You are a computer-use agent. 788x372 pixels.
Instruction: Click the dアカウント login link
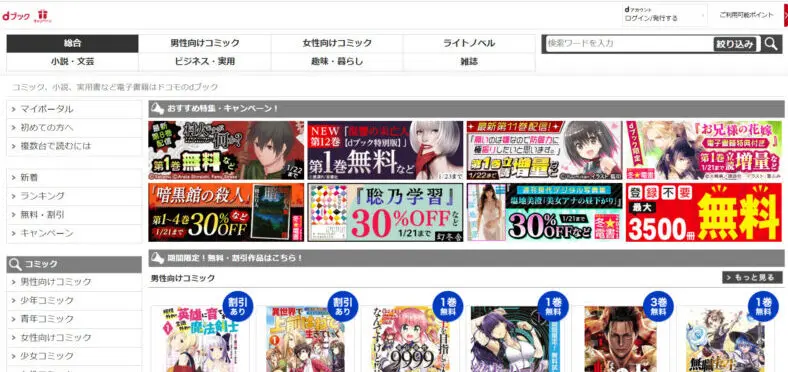[x=664, y=15]
